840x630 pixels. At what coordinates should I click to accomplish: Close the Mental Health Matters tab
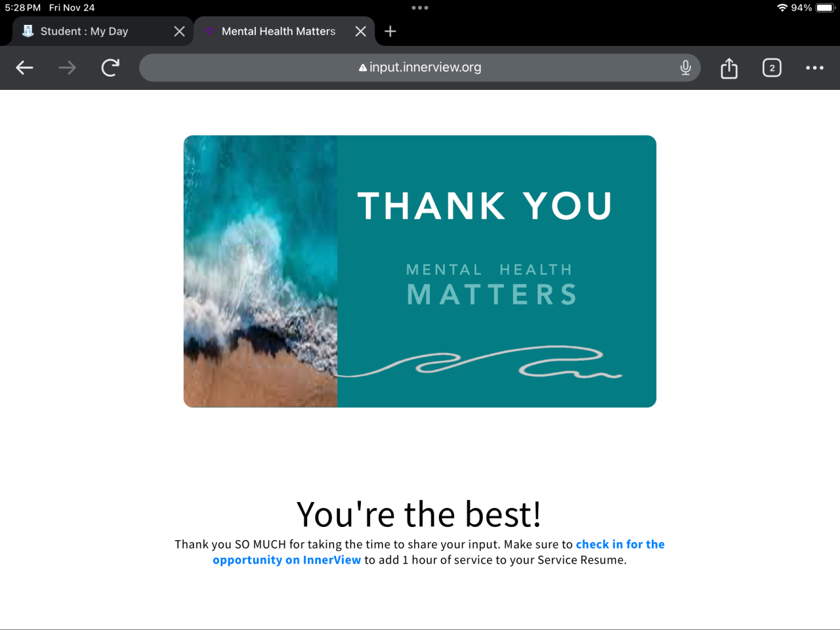point(360,31)
